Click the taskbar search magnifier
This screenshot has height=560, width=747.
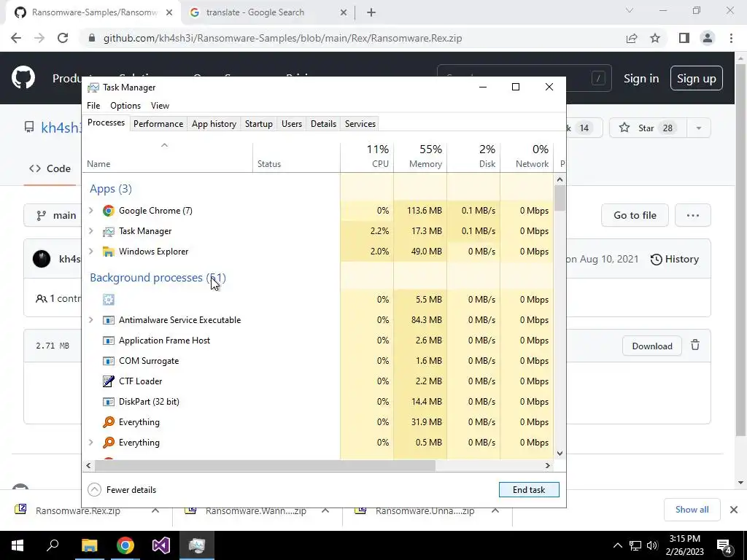[x=53, y=545]
